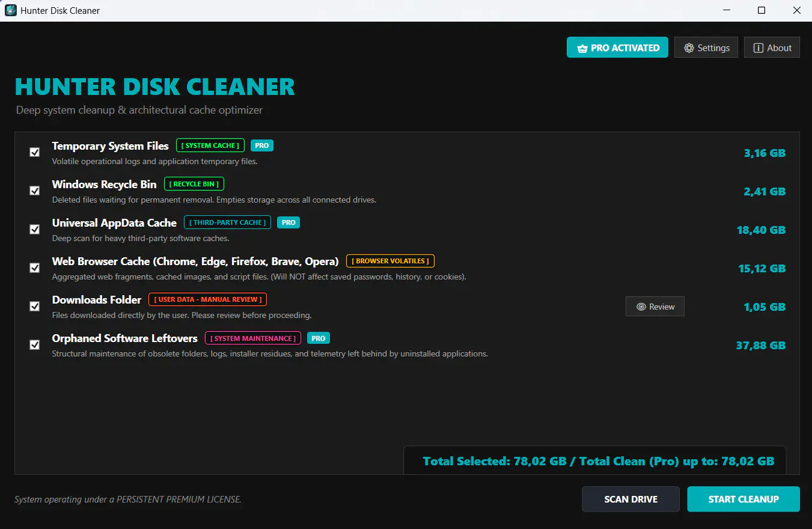
Task: Click the [ SYSTEM CACHE ] tag
Action: [x=210, y=145]
